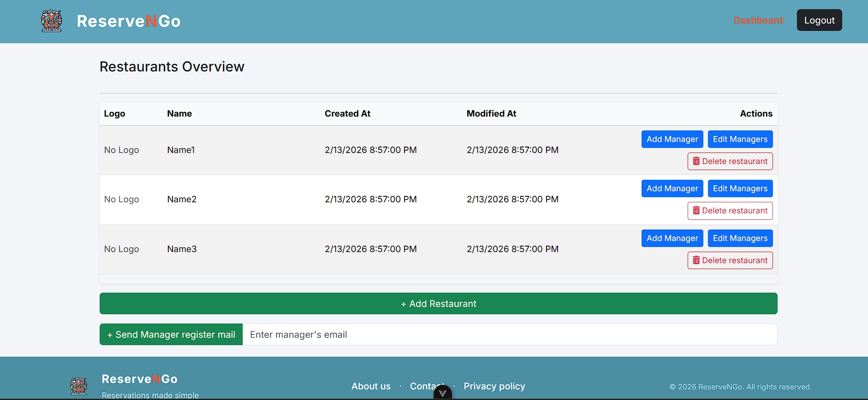Screen dimensions: 868x400
Task: Edit managers for Name3 restaurant
Action: tap(740, 238)
